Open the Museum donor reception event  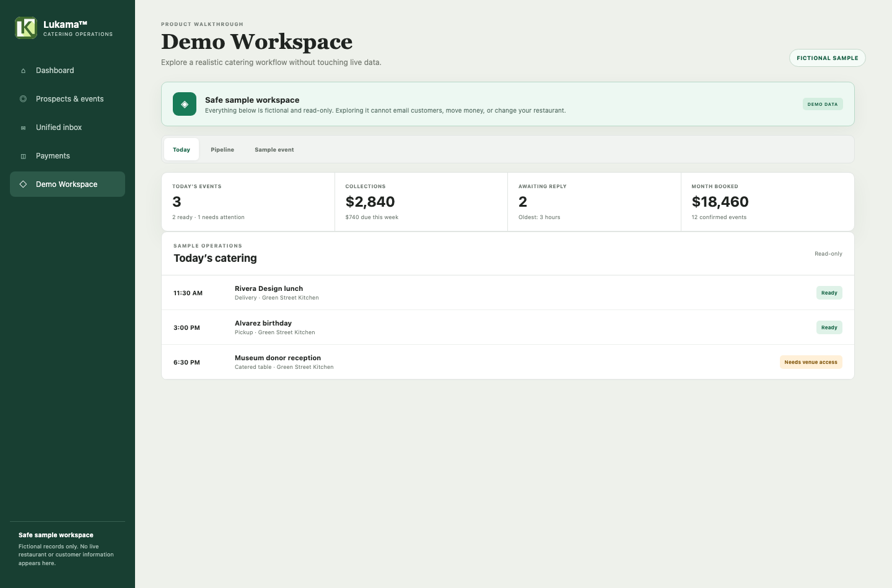pos(508,362)
